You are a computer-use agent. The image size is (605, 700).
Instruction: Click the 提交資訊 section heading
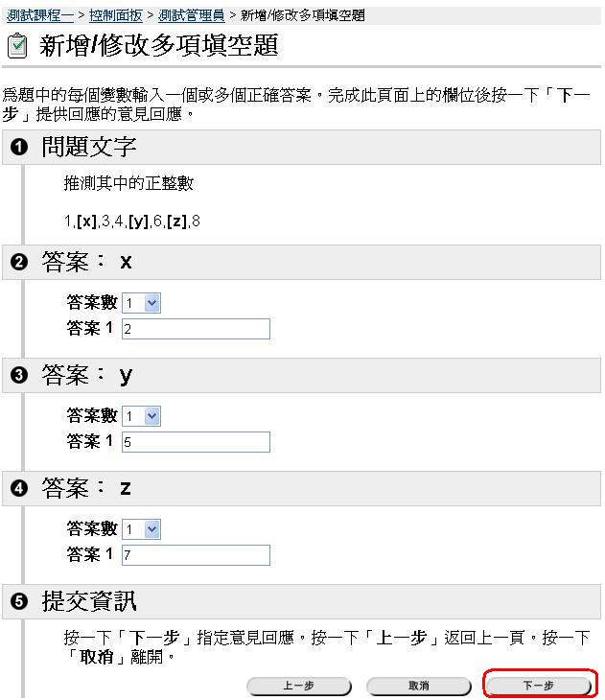89,602
